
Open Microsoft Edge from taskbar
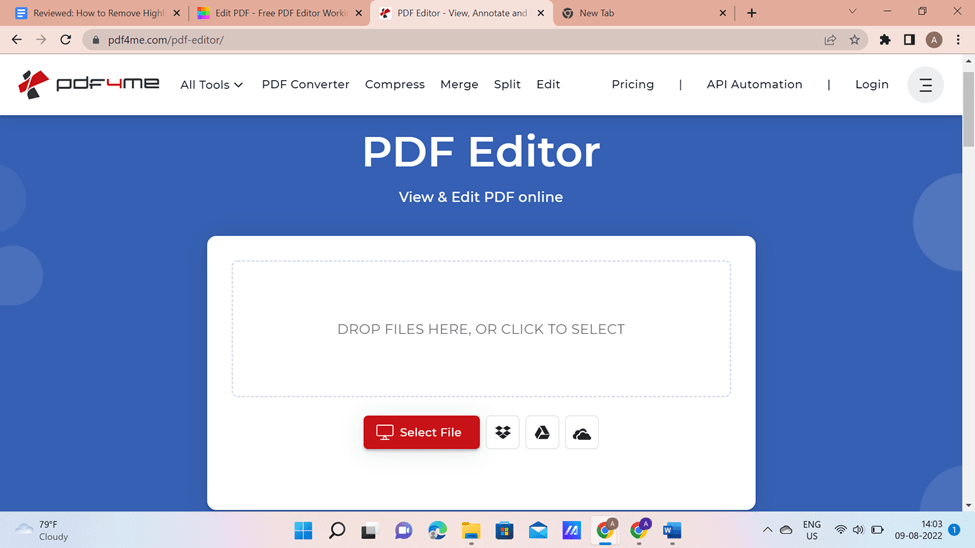437,531
